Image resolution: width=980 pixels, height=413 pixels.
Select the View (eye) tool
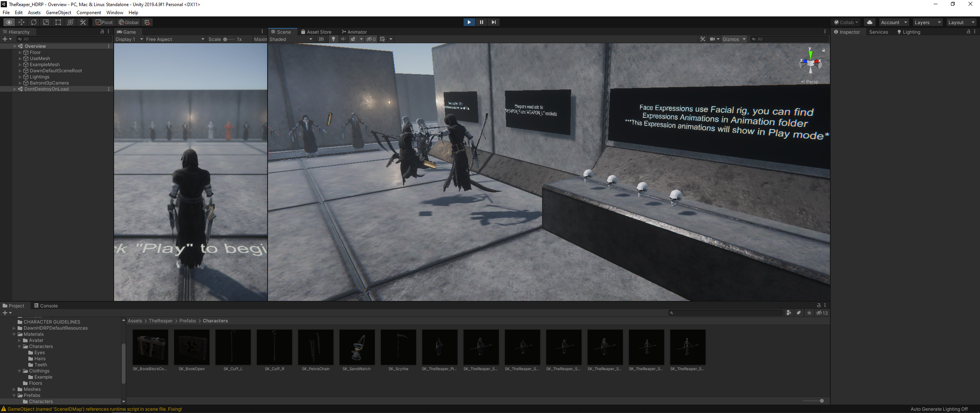9,22
